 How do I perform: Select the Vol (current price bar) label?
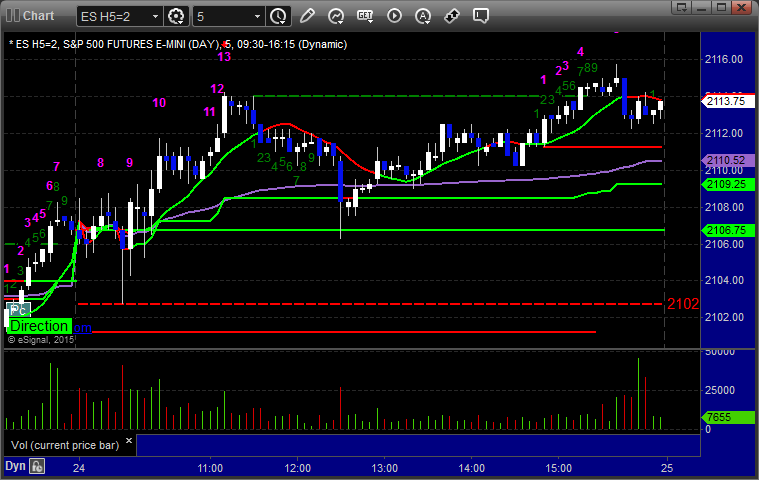click(65, 445)
